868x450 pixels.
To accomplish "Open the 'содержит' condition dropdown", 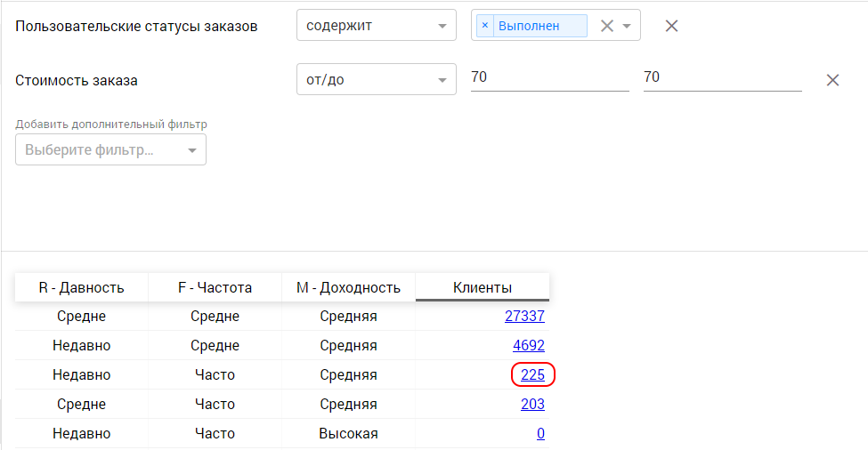I will pyautogui.click(x=376, y=26).
